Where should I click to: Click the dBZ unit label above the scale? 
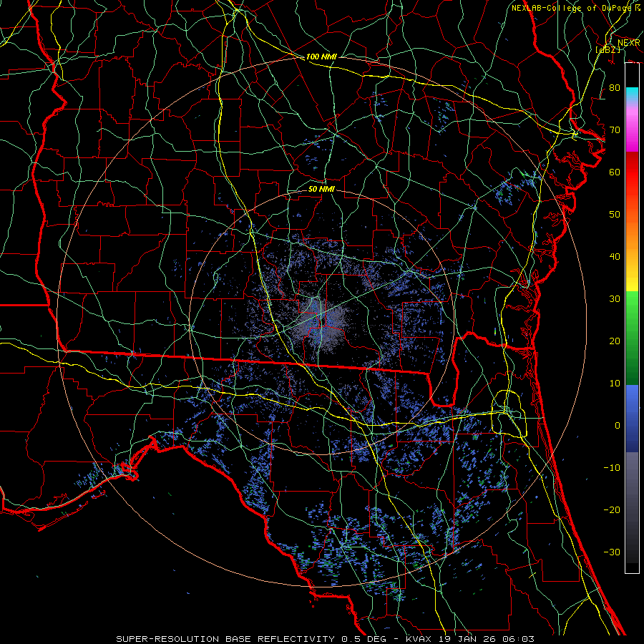pyautogui.click(x=608, y=50)
